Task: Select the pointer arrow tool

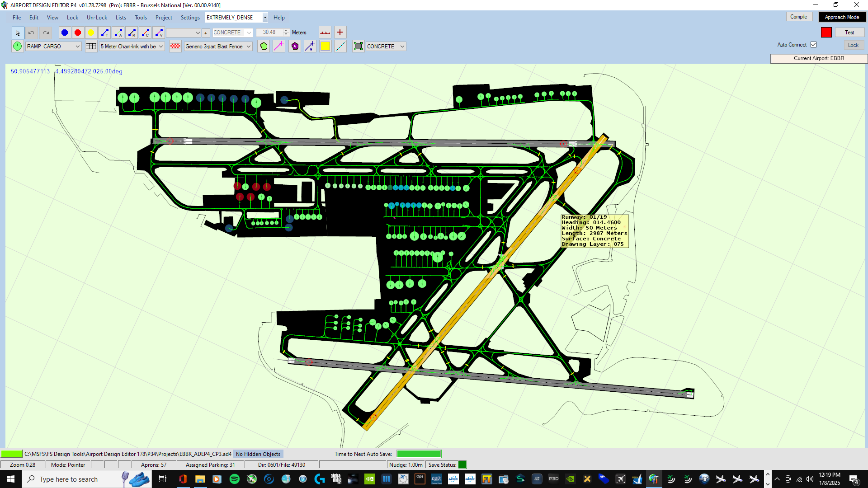Action: (x=17, y=33)
